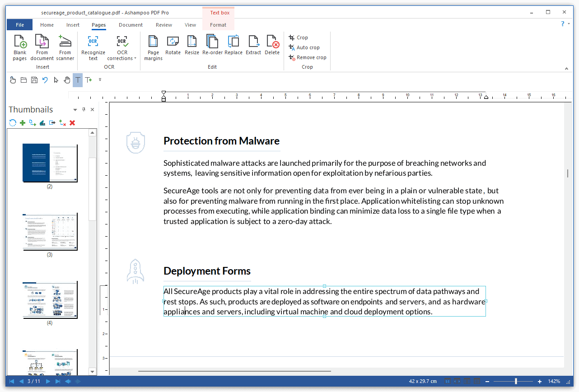The width and height of the screenshot is (579, 392).
Task: Insert pages From scanner
Action: click(65, 48)
